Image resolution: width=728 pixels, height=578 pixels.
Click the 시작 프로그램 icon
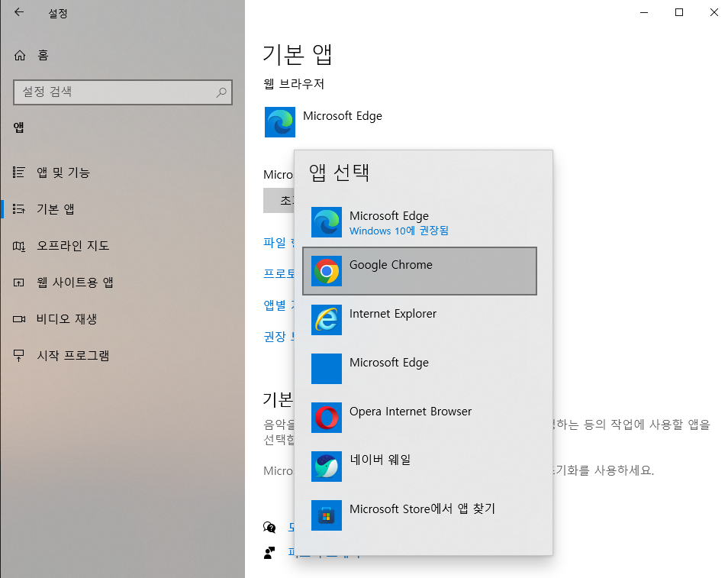18,356
